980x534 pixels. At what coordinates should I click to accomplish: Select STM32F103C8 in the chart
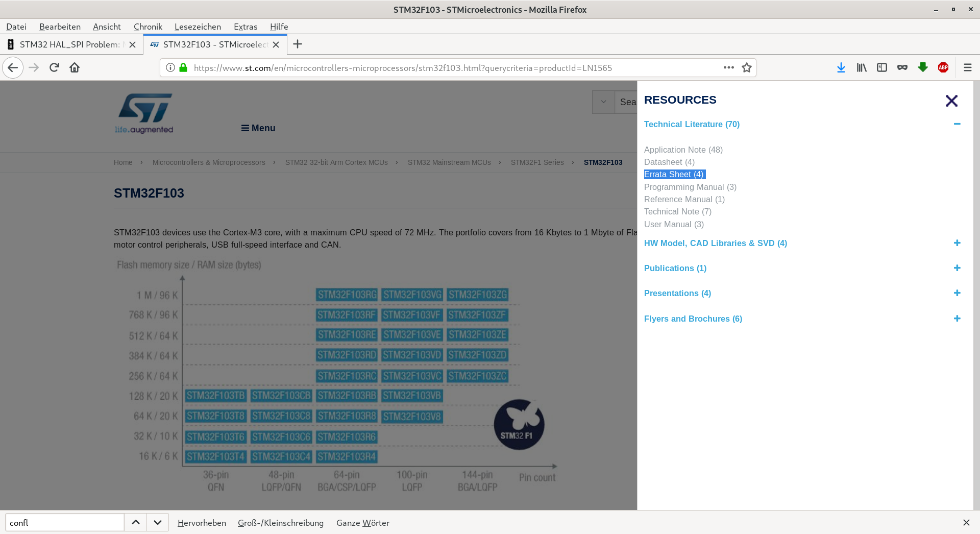click(281, 416)
